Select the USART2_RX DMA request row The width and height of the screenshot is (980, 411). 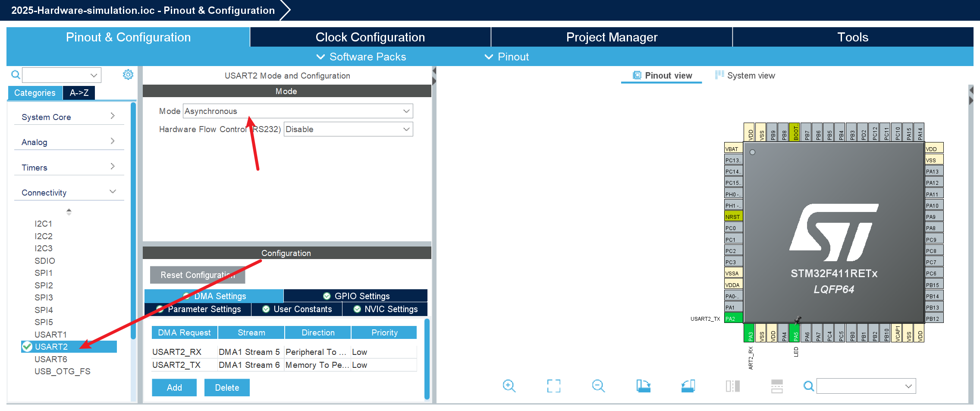point(284,352)
